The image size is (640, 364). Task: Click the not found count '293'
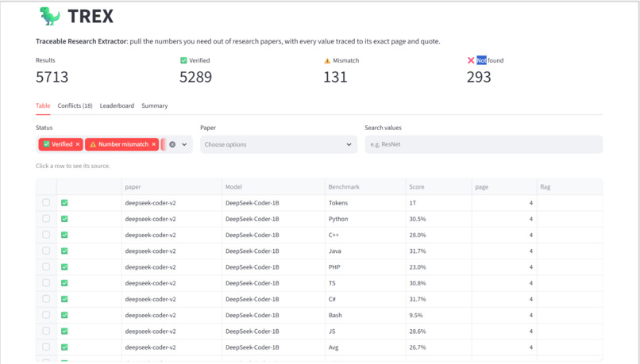(479, 77)
